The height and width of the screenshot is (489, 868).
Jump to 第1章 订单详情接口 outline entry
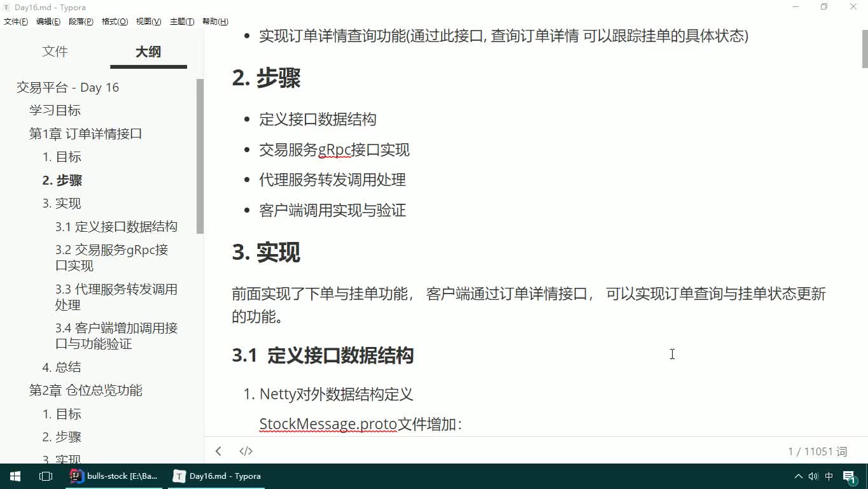(x=85, y=134)
